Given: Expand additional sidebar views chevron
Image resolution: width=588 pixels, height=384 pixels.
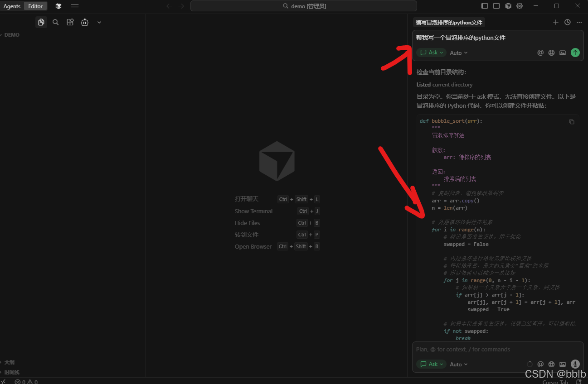Looking at the screenshot, I should [99, 22].
